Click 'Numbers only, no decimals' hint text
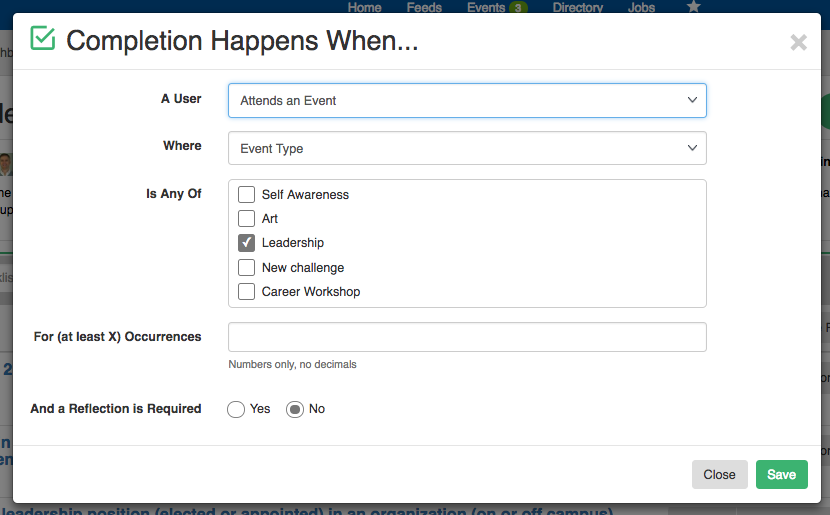830x515 pixels. (292, 364)
